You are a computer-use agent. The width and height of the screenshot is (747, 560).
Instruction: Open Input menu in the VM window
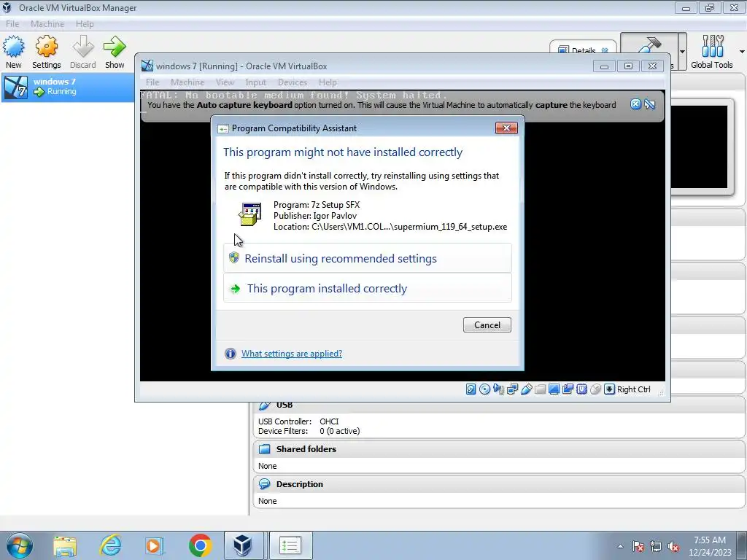coord(255,82)
